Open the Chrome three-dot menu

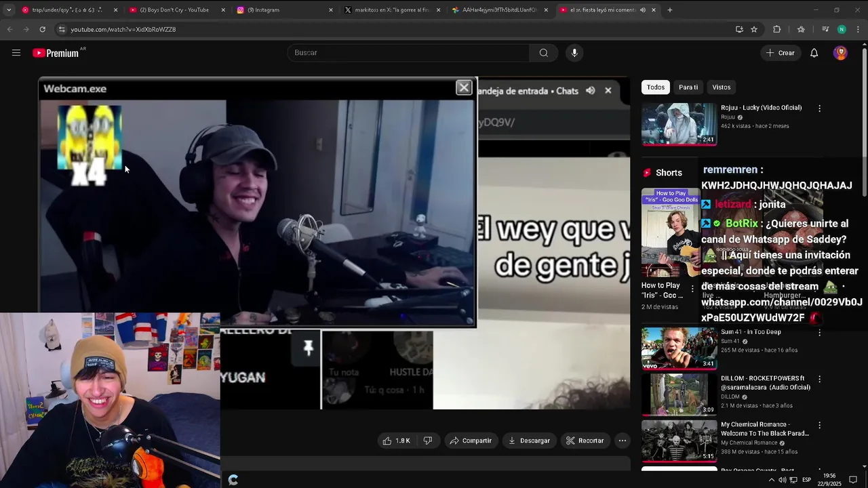click(x=859, y=29)
